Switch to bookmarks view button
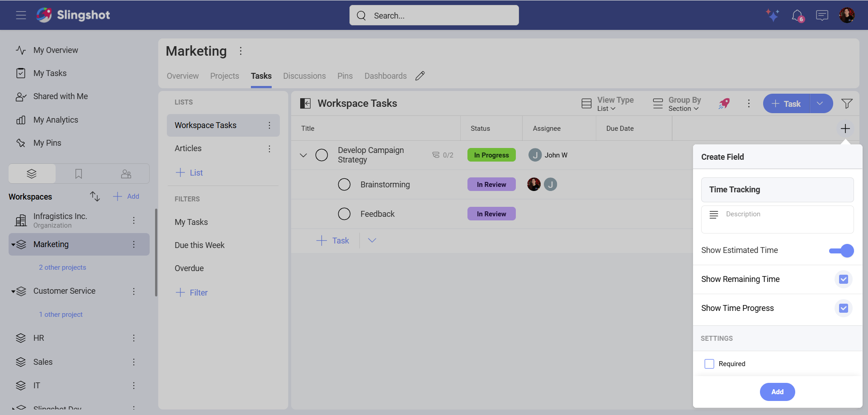 coord(79,174)
